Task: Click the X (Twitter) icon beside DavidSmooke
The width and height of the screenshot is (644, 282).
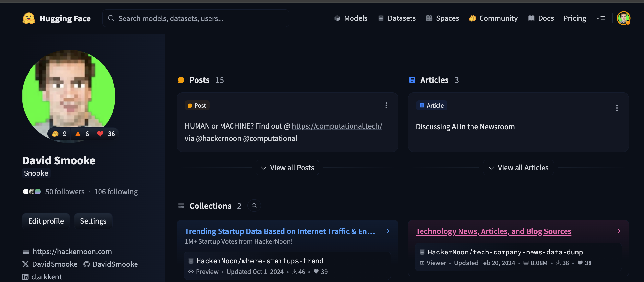Action: (25, 264)
